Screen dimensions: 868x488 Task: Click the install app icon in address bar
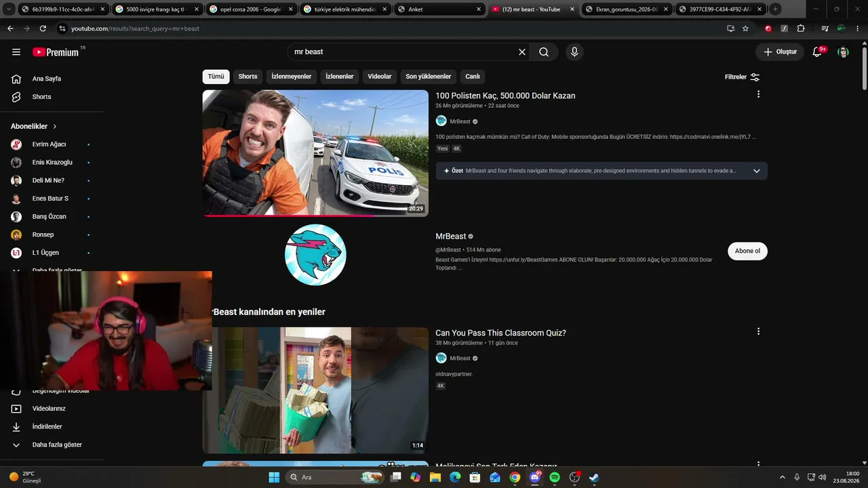coord(730,28)
